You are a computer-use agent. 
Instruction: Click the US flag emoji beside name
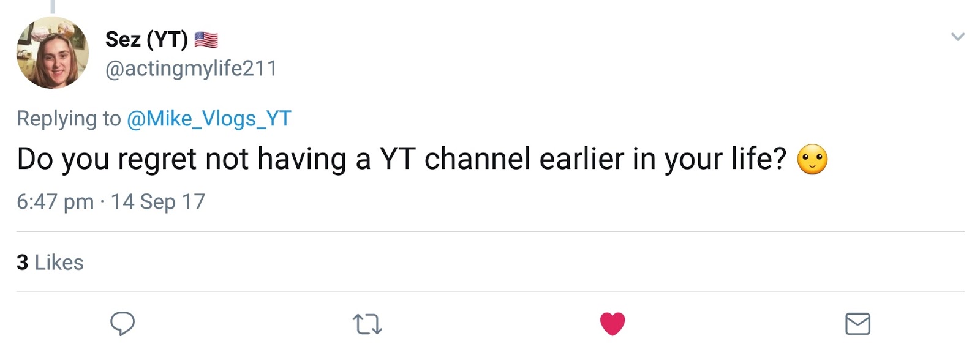click(x=206, y=40)
